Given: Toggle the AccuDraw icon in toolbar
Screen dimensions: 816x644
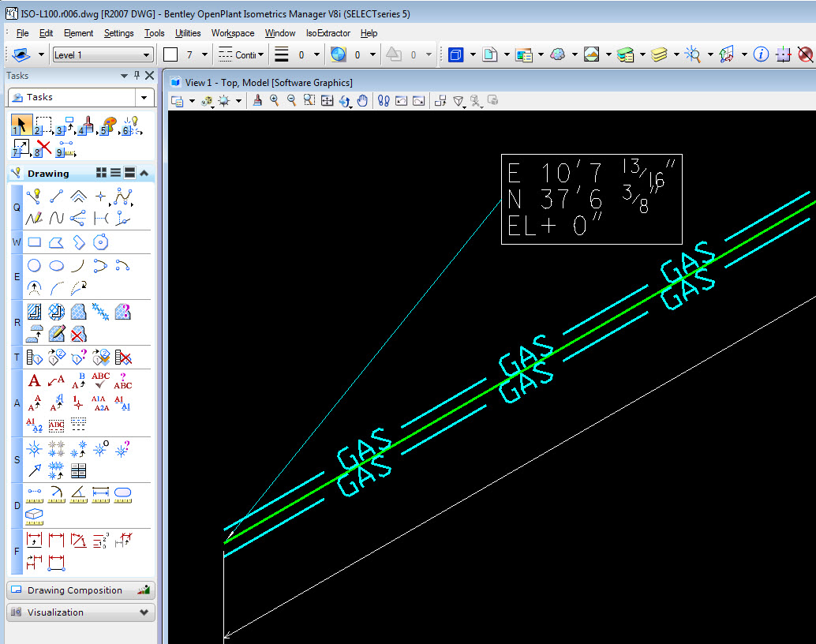Looking at the screenshot, I should point(783,54).
